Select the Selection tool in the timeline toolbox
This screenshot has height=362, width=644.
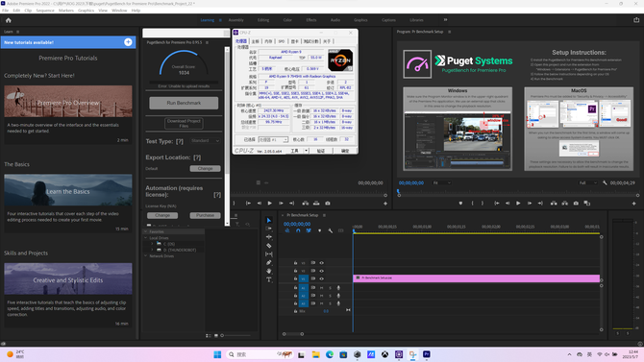pyautogui.click(x=269, y=221)
